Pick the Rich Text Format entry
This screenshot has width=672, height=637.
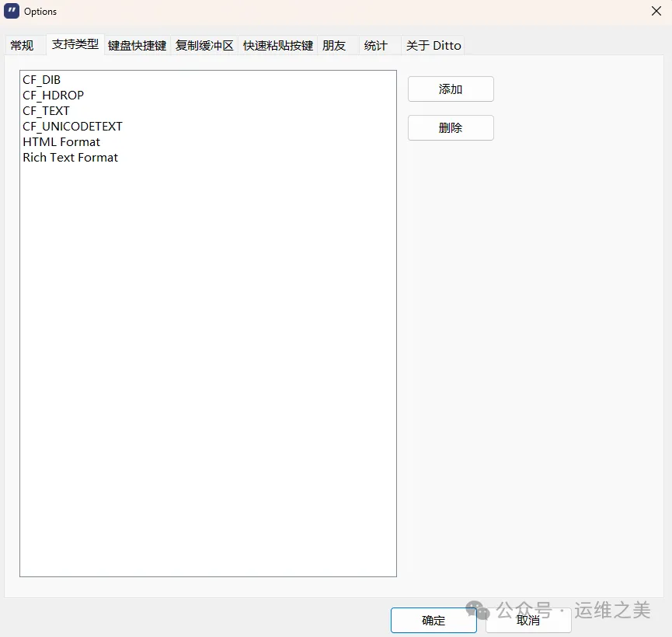(x=71, y=158)
